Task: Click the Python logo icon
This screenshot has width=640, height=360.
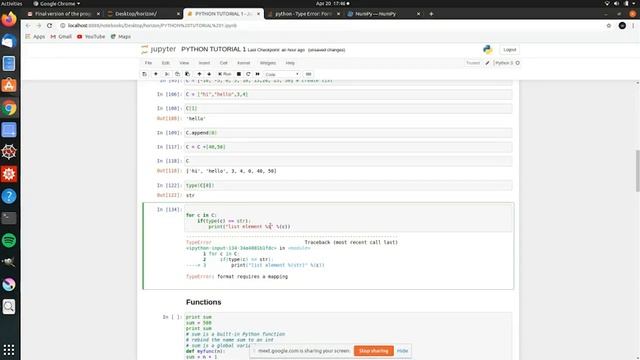Action: [488, 49]
